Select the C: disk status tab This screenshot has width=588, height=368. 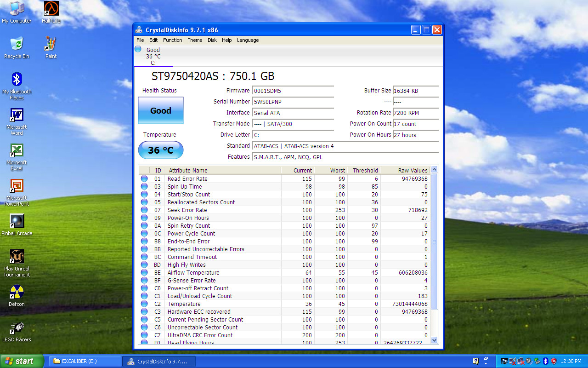click(x=153, y=56)
